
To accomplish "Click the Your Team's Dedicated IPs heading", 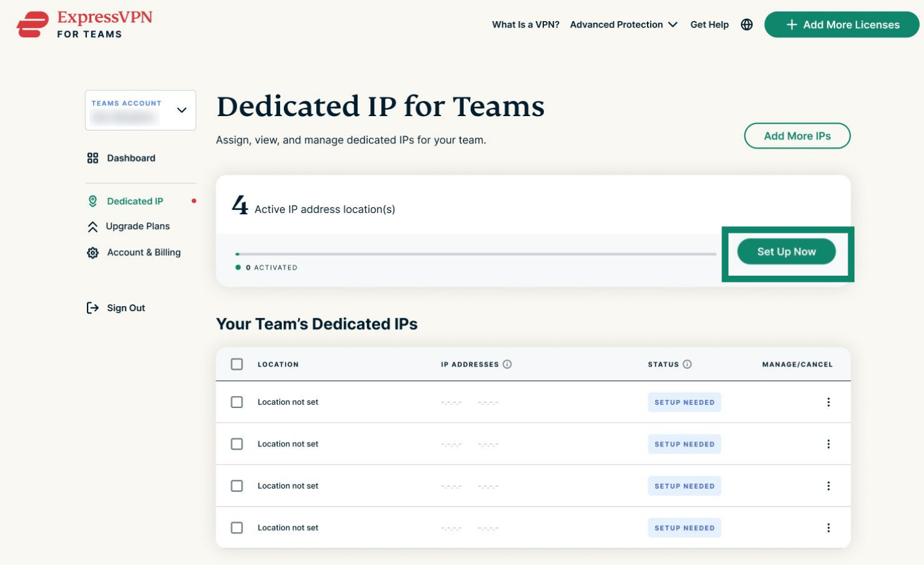I will [317, 324].
